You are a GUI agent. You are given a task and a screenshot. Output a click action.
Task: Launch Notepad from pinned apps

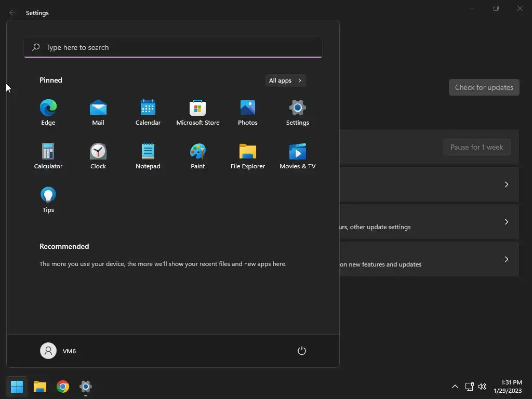point(148,156)
